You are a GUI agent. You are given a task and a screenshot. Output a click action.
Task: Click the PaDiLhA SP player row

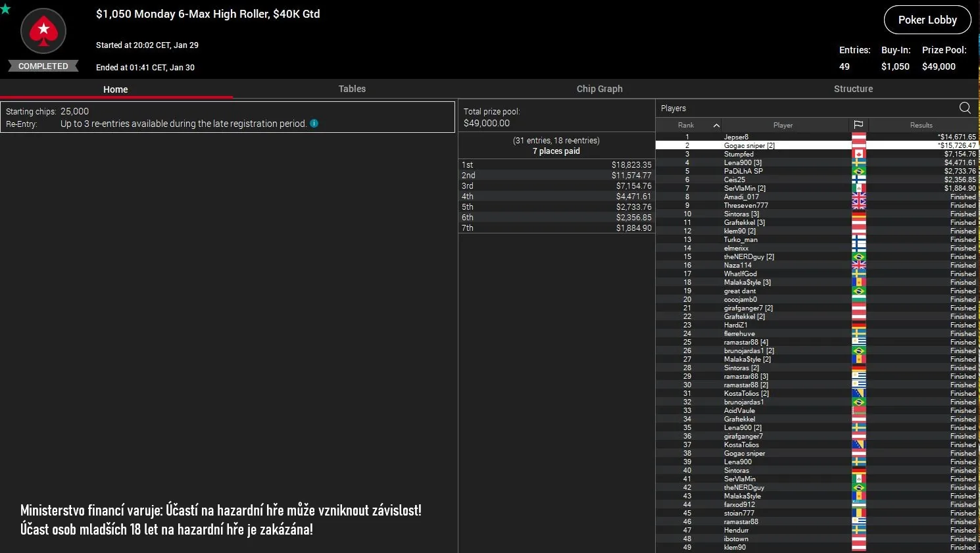[743, 171]
